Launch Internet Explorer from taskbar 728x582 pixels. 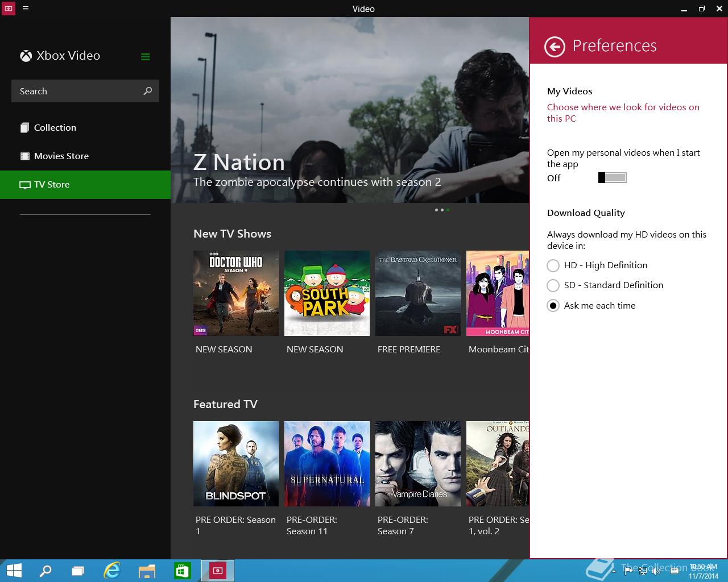(x=113, y=571)
